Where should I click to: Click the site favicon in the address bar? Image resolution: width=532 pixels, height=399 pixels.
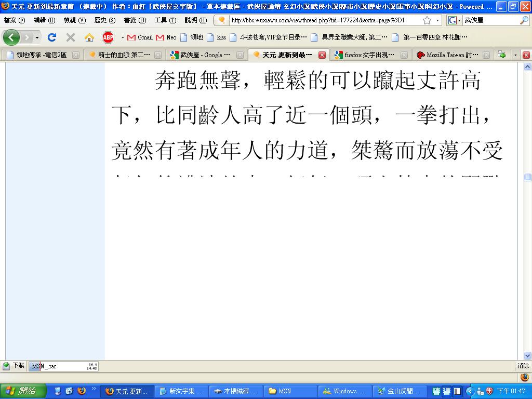(x=221, y=20)
